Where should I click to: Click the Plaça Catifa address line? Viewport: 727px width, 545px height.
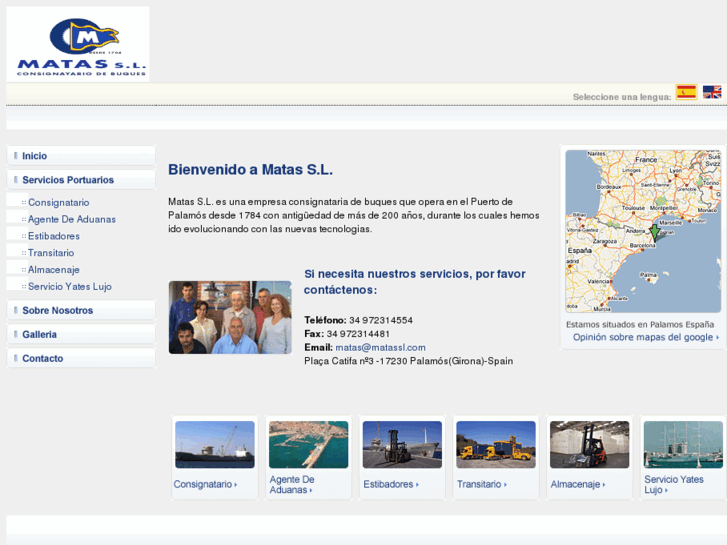[408, 361]
